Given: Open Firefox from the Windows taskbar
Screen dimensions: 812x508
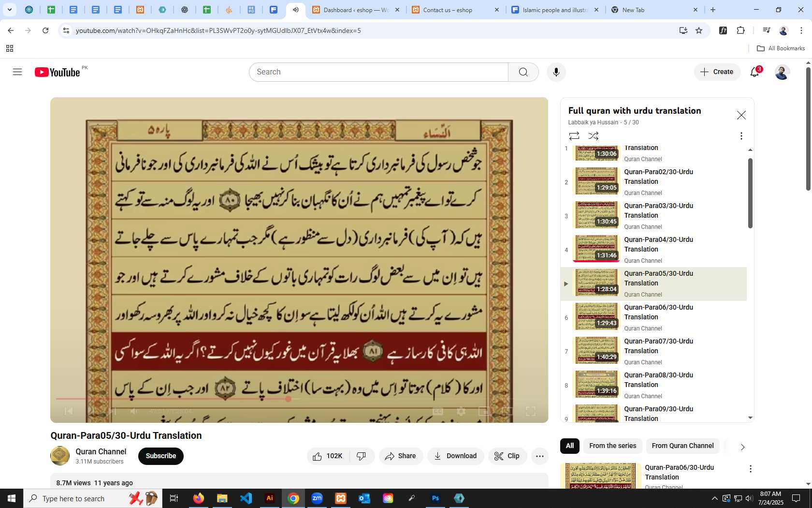Looking at the screenshot, I should pyautogui.click(x=199, y=498).
